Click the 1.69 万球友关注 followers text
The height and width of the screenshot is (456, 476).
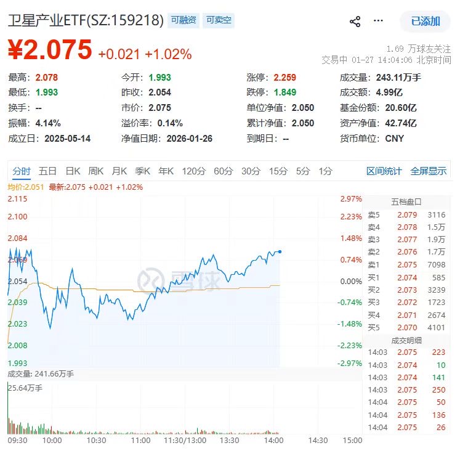419,49
